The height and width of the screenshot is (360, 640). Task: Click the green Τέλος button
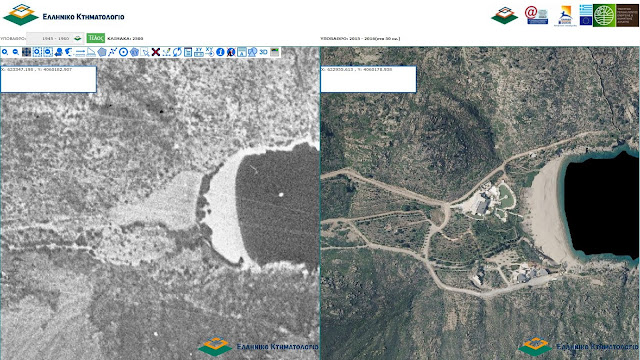point(96,38)
